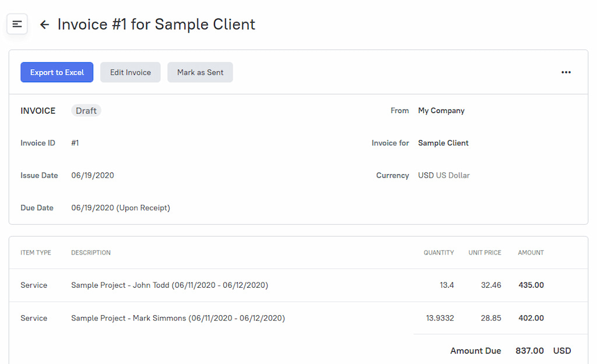Open the Edit Invoice screen

[x=130, y=72]
